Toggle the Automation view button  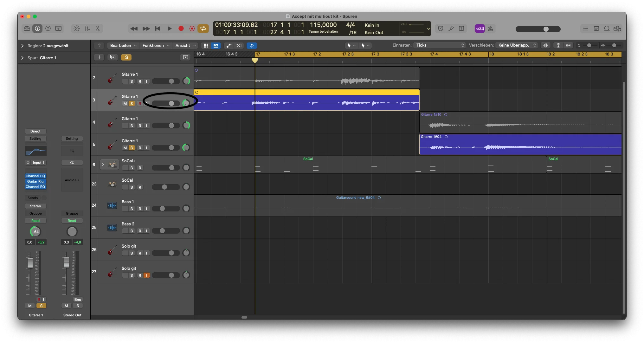(x=229, y=46)
